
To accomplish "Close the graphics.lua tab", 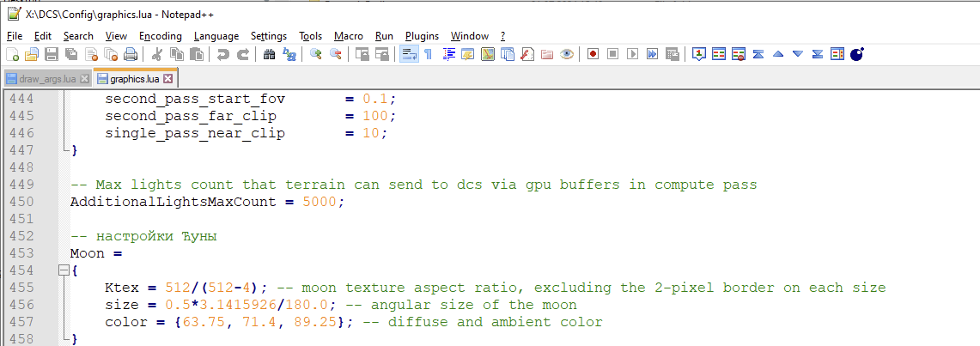I will (x=167, y=79).
